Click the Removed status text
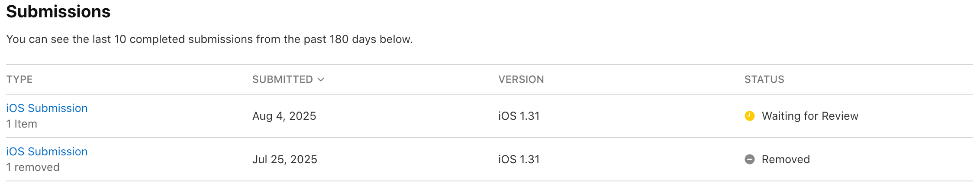Screen dimensions: 980x184 pos(786,159)
